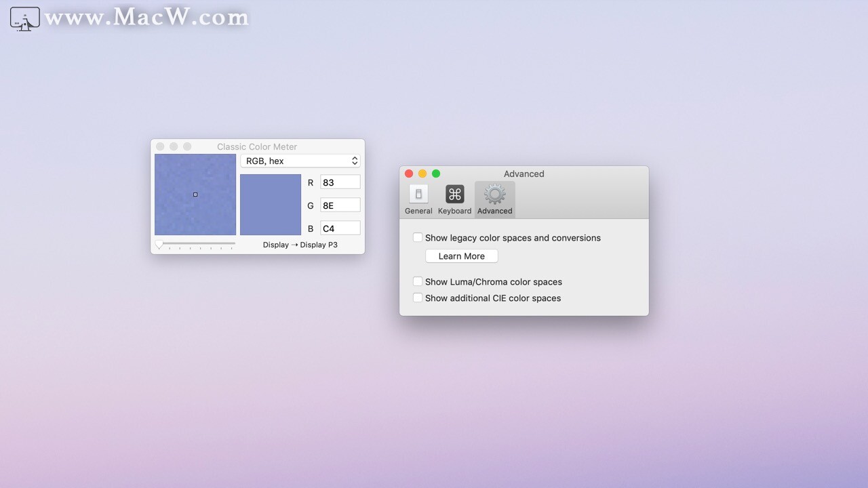Click the "Display → Display P3" conversion label
This screenshot has width=868, height=488.
click(x=300, y=245)
